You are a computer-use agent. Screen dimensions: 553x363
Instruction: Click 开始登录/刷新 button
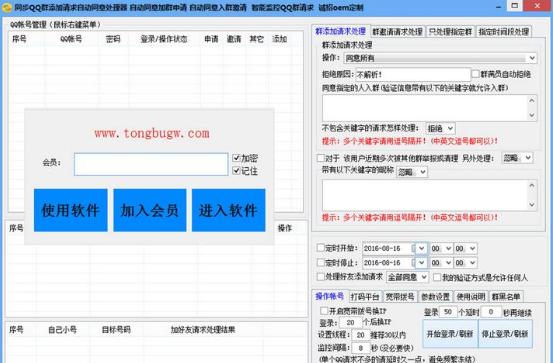coord(450,334)
